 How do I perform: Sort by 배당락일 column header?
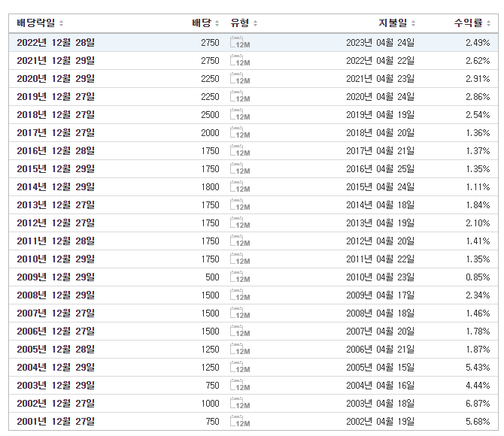click(40, 23)
